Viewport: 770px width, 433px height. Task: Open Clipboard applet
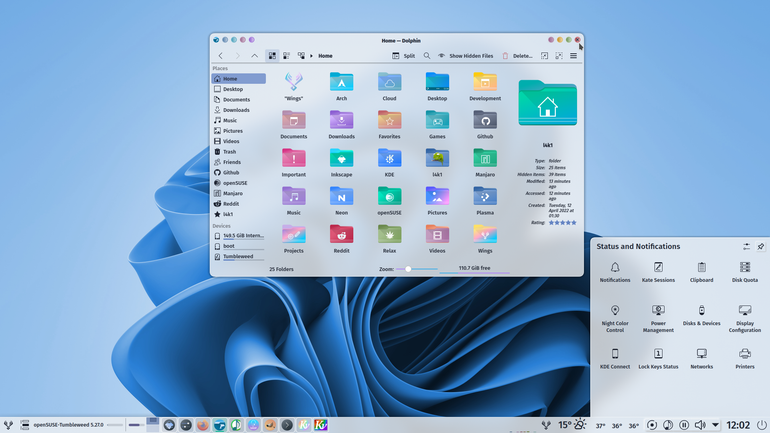pyautogui.click(x=701, y=272)
